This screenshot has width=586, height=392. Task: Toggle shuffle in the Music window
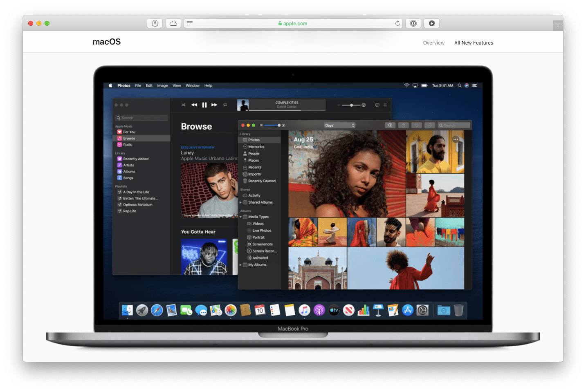pos(183,105)
